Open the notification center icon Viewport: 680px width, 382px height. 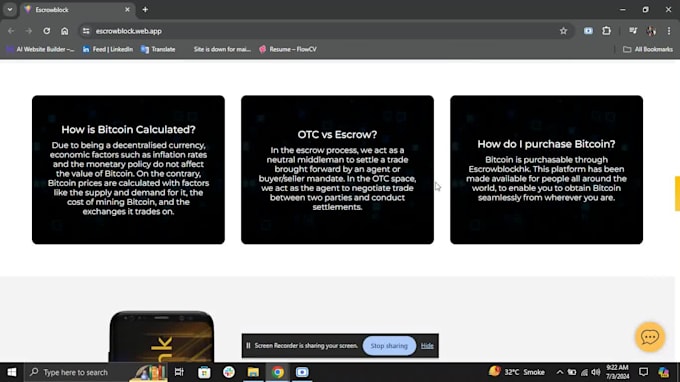tap(644, 372)
